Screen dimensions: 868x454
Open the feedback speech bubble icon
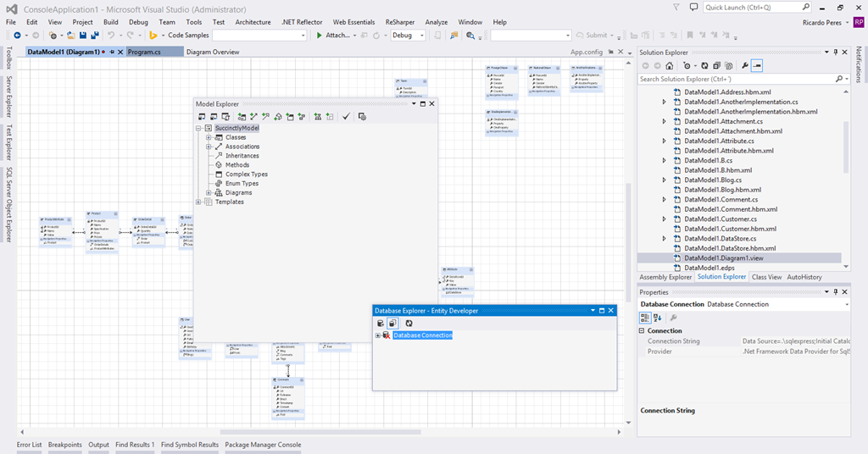(x=693, y=8)
